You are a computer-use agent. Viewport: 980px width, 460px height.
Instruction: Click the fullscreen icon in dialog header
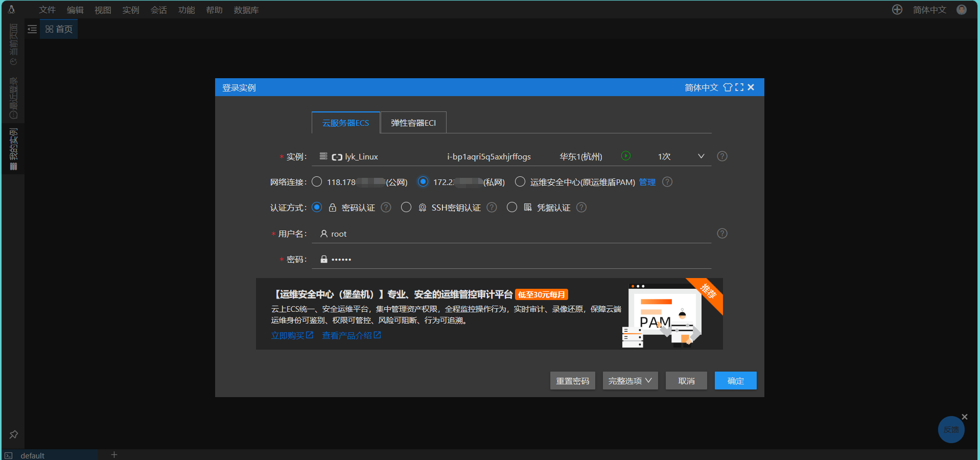click(739, 87)
